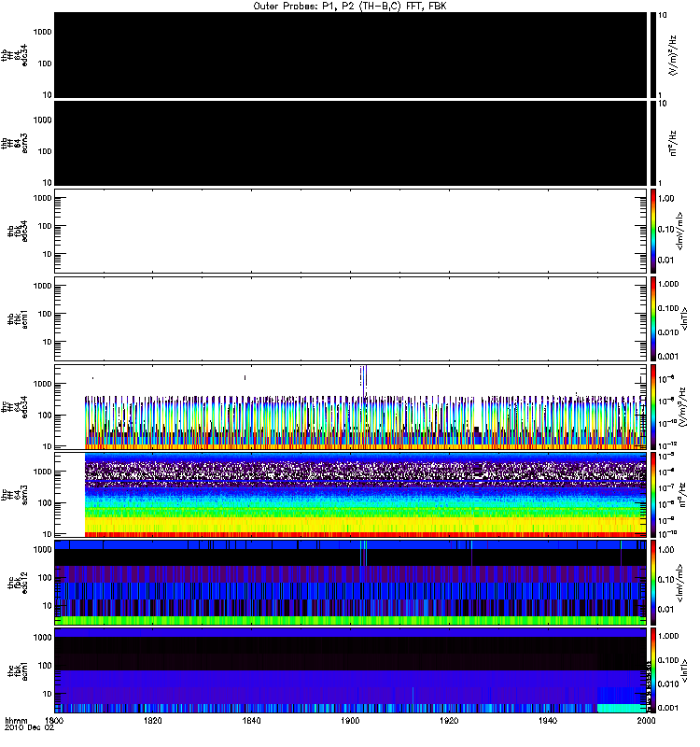Click the 1820 time tick label

pos(153,720)
